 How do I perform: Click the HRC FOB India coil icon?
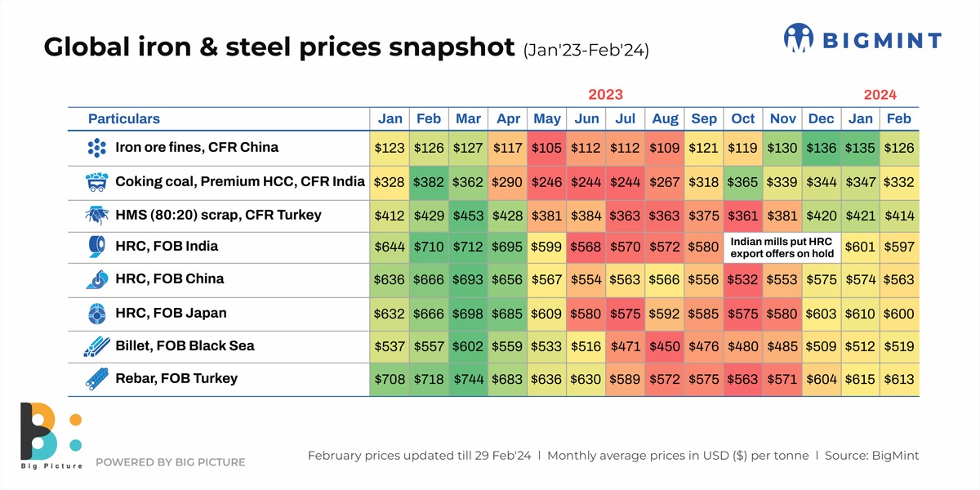click(x=97, y=247)
